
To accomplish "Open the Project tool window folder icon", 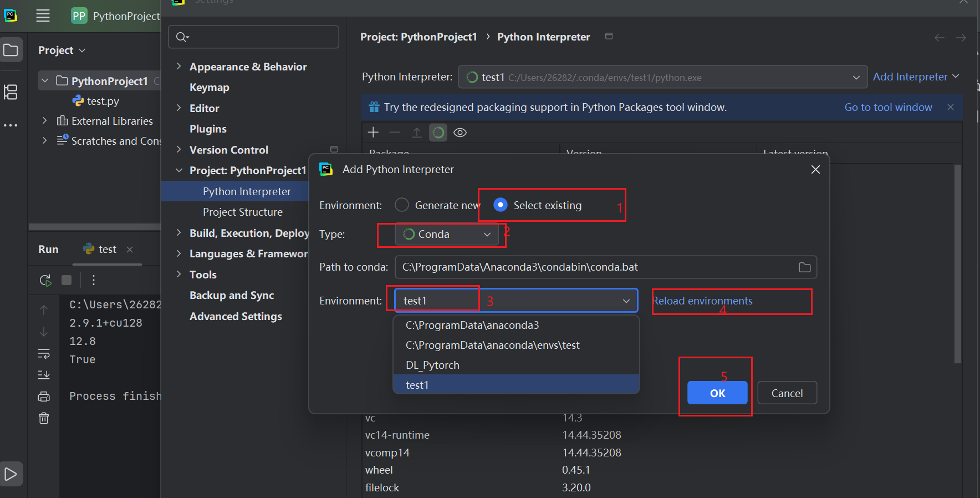I will click(x=11, y=50).
